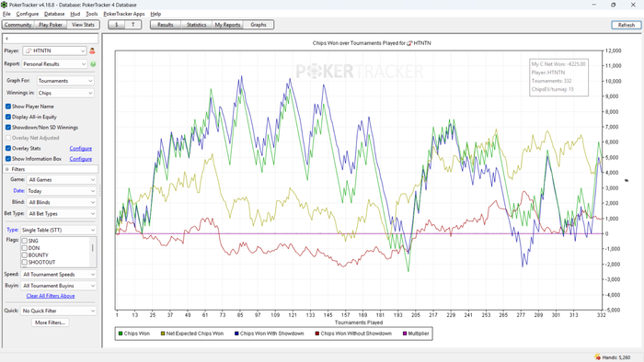Click the PokerTracker app icon in the title bar
This screenshot has width=644, height=362.
click(x=4, y=5)
